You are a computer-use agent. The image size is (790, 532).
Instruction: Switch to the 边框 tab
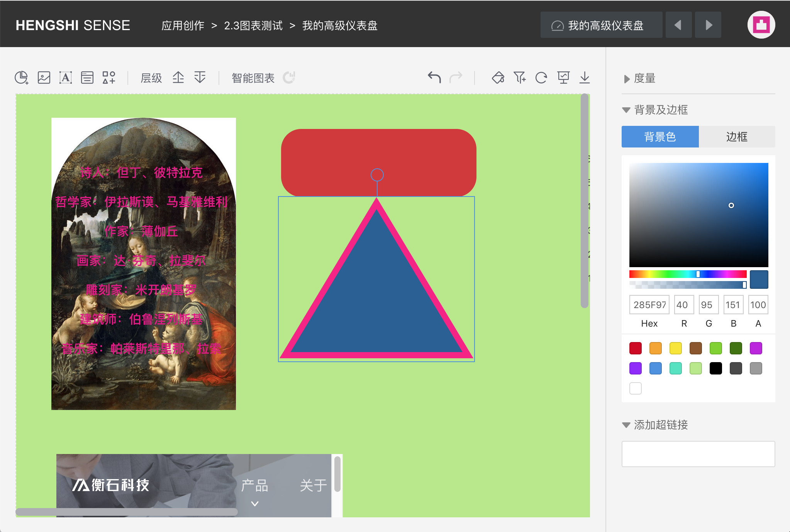point(737,137)
